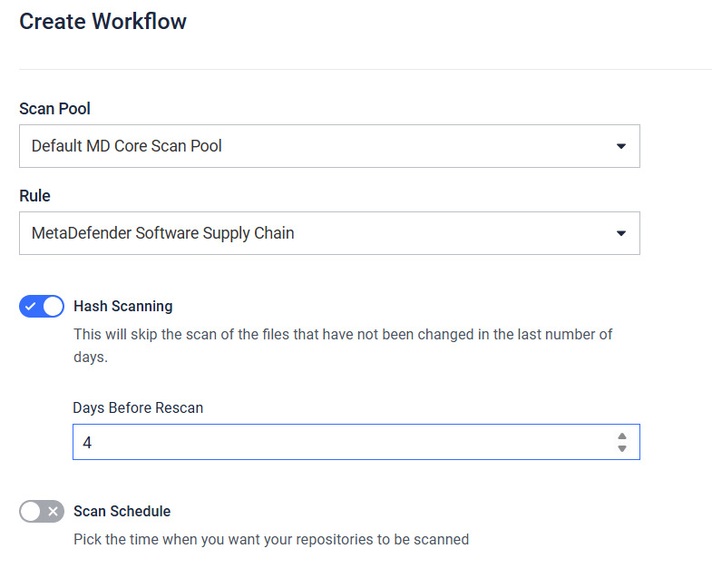
Task: Click the Scan Pool dropdown arrow
Action: pyautogui.click(x=621, y=146)
